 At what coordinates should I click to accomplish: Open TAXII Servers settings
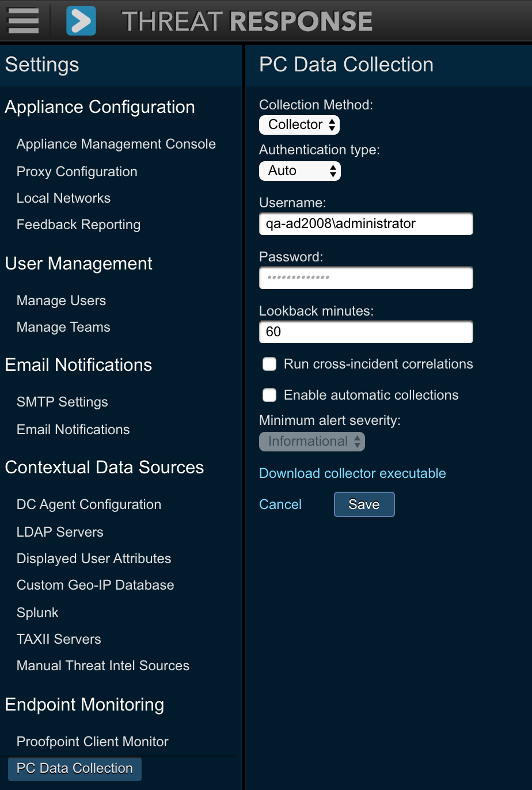click(59, 639)
